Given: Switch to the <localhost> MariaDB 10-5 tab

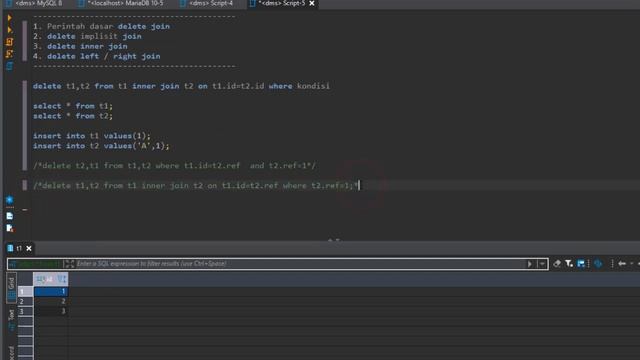Looking at the screenshot, I should (x=121, y=3).
